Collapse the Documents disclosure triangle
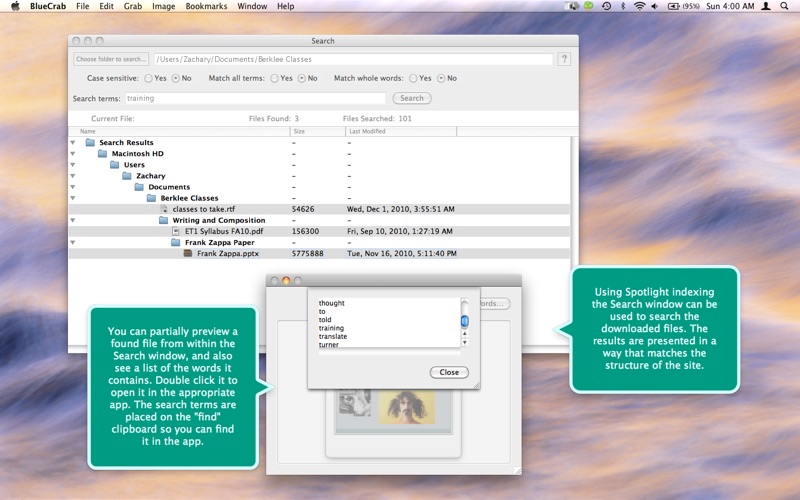This screenshot has height=500, width=800. (x=73, y=187)
